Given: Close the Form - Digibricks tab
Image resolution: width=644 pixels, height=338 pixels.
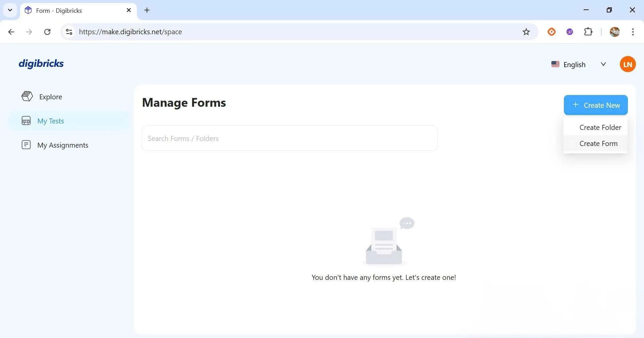Looking at the screenshot, I should point(128,10).
